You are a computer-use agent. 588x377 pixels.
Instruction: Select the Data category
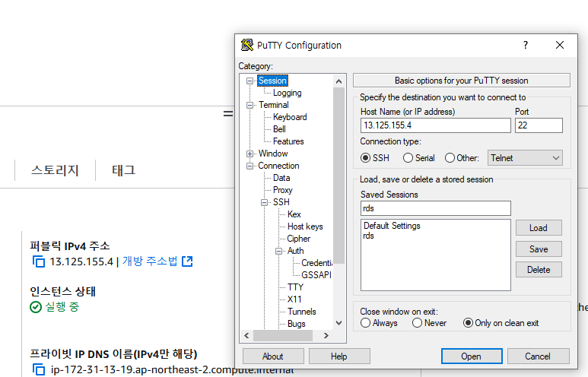coord(281,178)
